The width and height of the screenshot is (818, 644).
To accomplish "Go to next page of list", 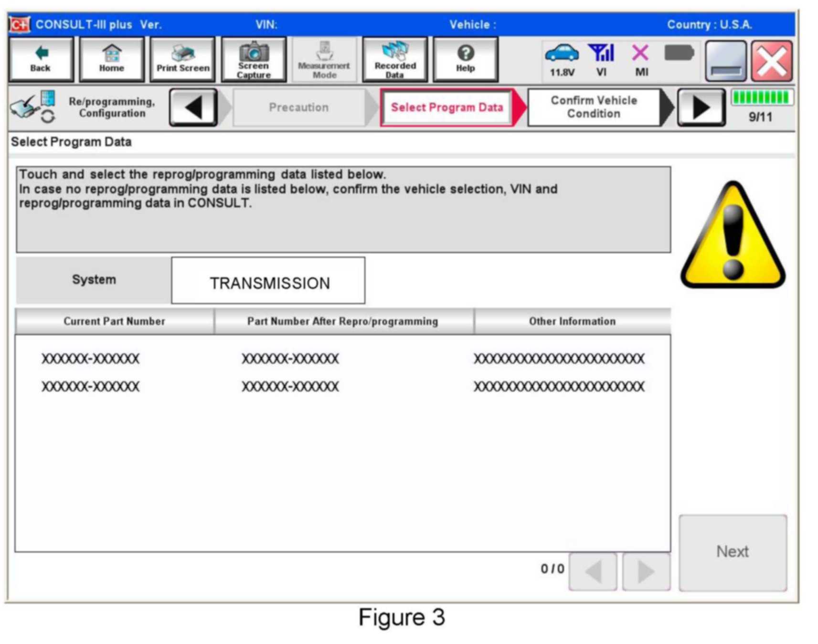I will pos(646,571).
